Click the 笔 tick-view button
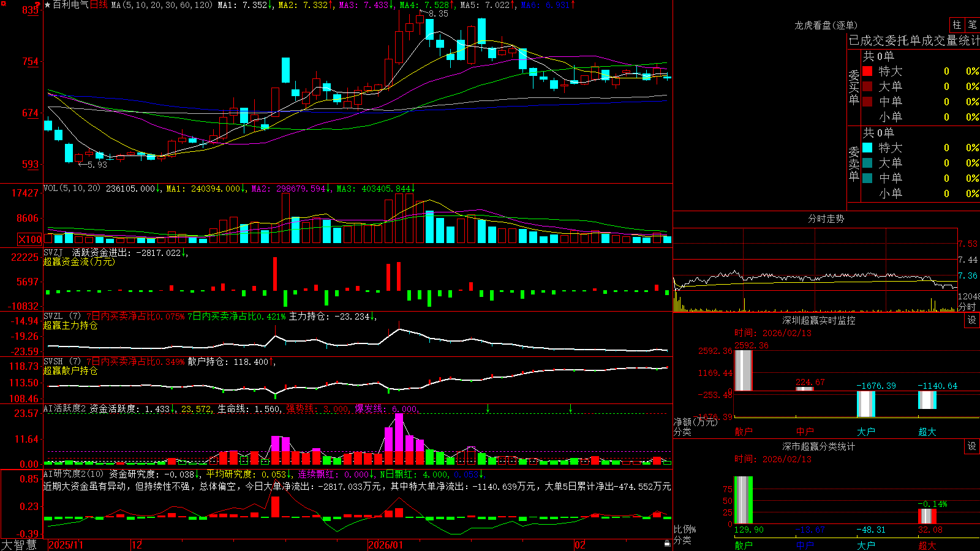The image size is (980, 551). (973, 25)
